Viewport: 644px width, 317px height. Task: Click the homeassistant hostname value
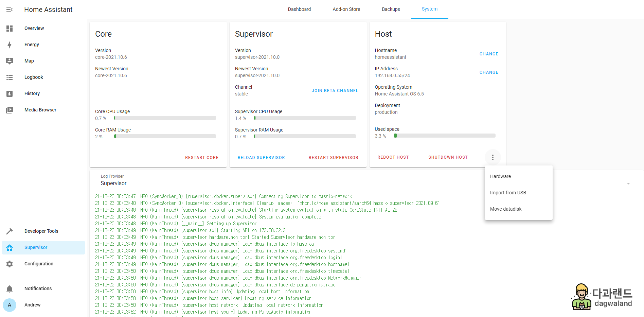(390, 57)
